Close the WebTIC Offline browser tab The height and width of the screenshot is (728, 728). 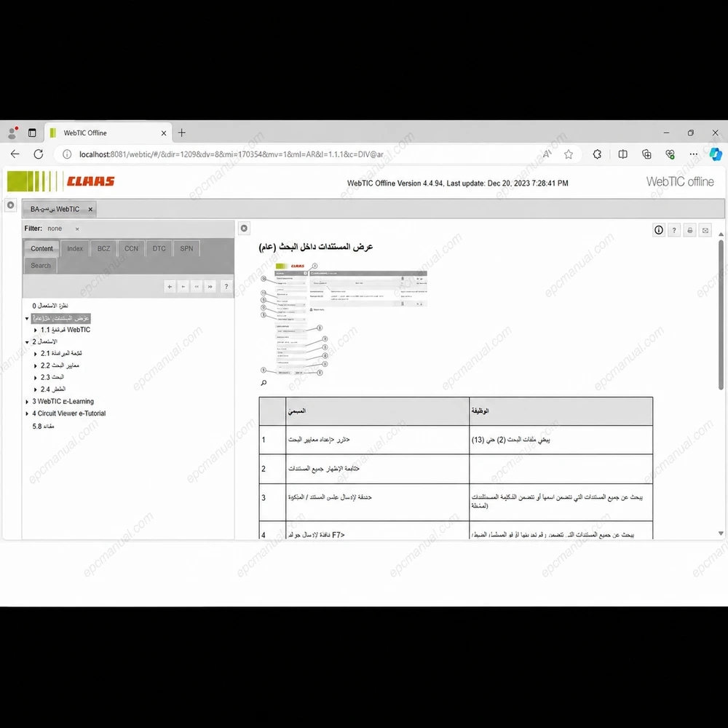coord(163,133)
